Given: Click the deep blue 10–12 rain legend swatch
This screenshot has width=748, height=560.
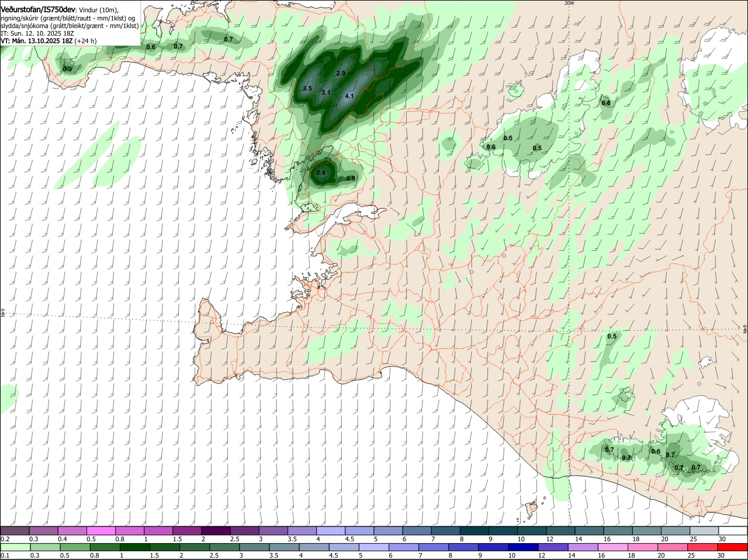Looking at the screenshot, I should (x=522, y=547).
